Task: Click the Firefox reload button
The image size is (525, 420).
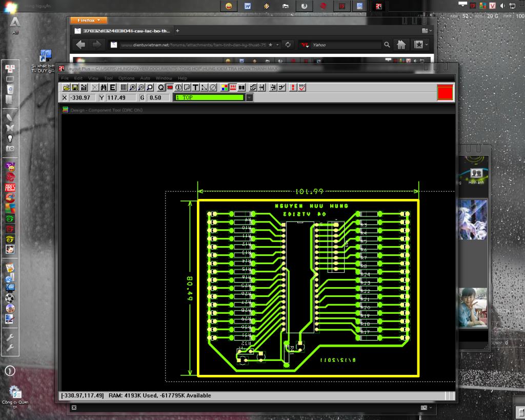Action: click(288, 45)
